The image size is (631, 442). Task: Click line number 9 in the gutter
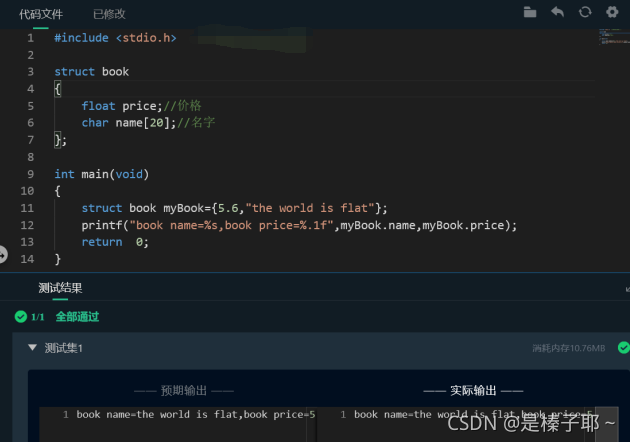[31, 174]
